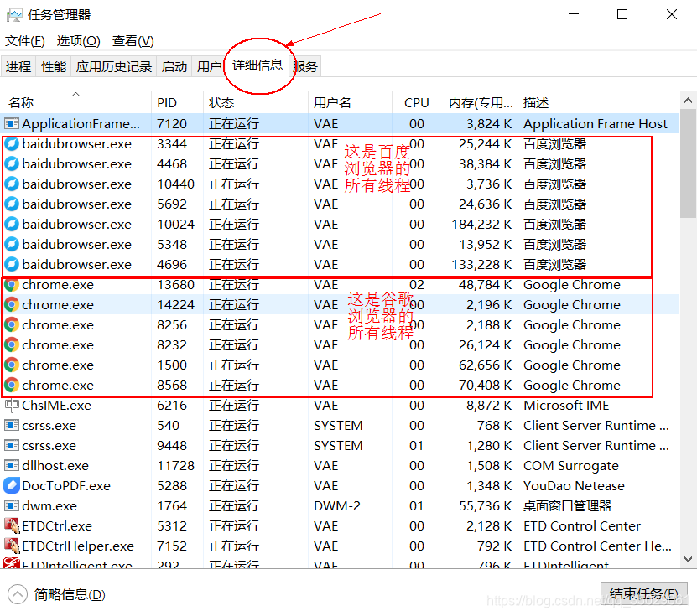Sort by the 状态 column header
Viewport: 697px width, 616px height.
(x=256, y=102)
